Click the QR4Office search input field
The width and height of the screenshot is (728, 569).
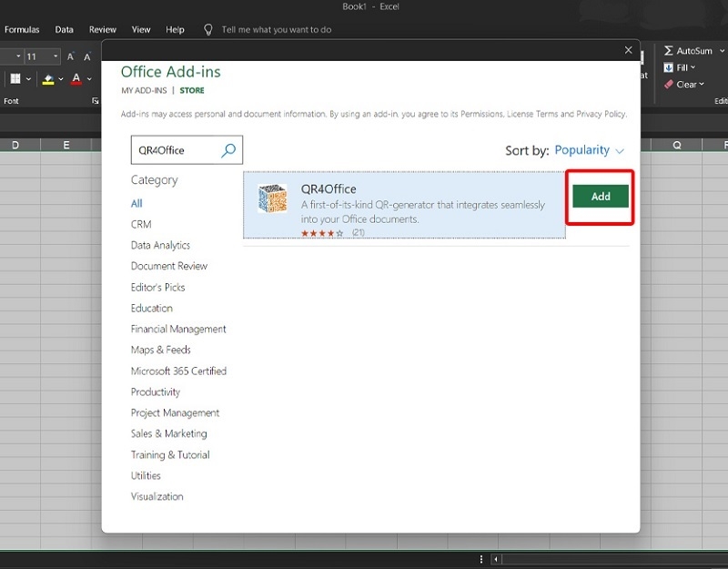click(173, 150)
